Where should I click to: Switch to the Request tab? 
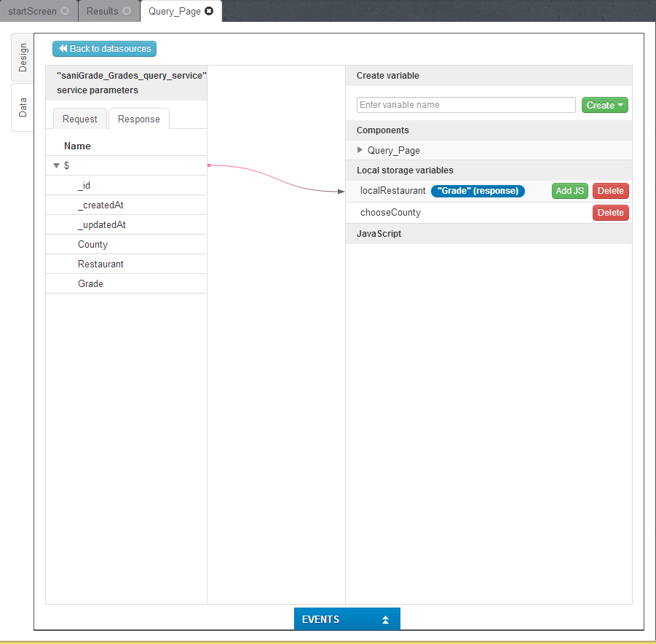click(x=80, y=119)
